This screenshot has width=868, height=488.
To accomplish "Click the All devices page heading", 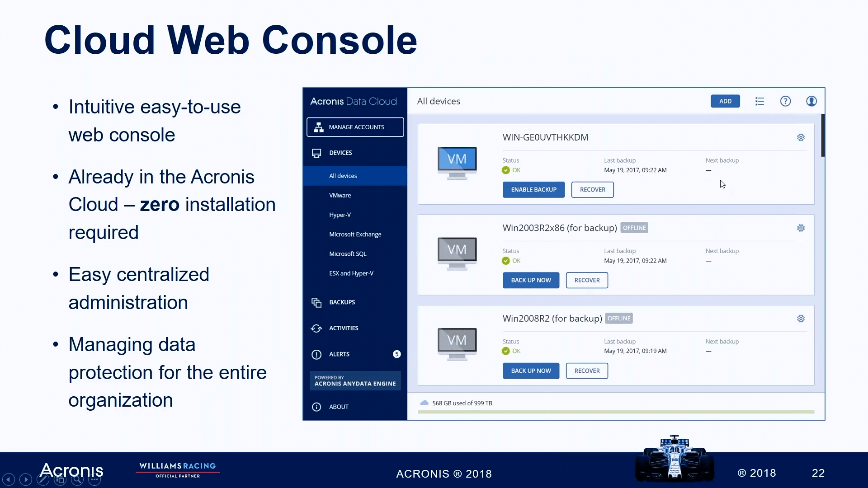I will pos(439,101).
